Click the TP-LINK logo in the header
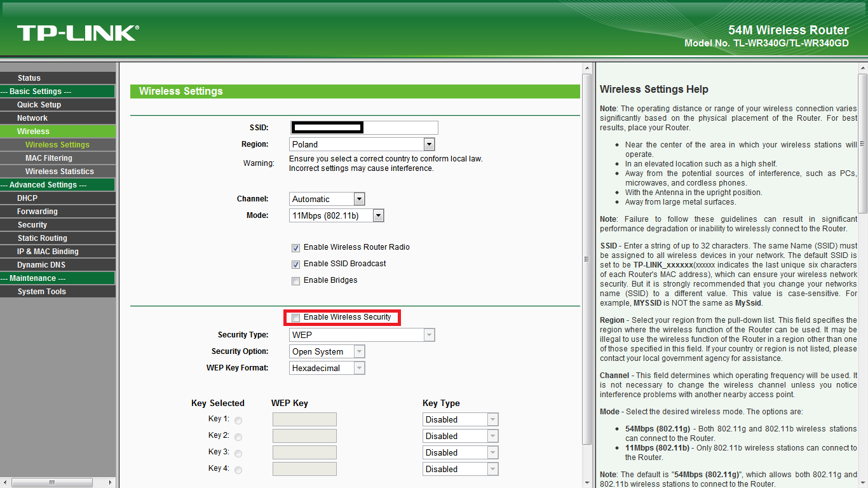Viewport: 868px width, 488px height. (78, 33)
